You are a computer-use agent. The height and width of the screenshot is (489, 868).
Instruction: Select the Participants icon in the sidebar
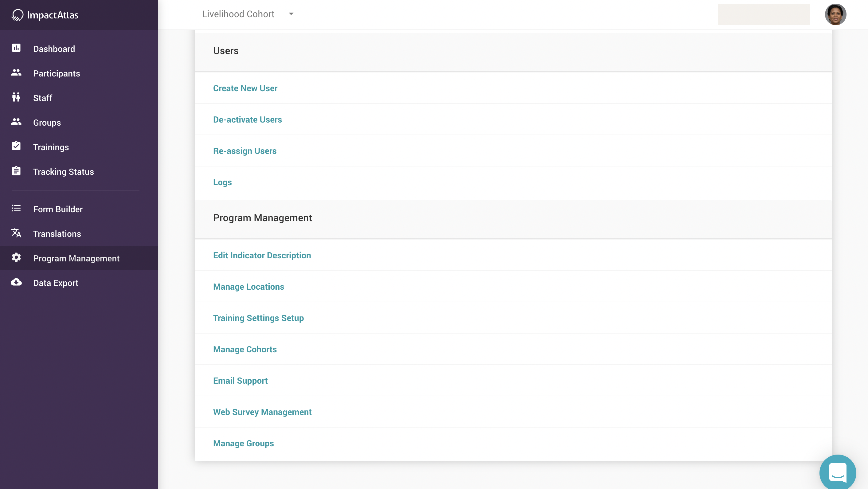click(16, 73)
